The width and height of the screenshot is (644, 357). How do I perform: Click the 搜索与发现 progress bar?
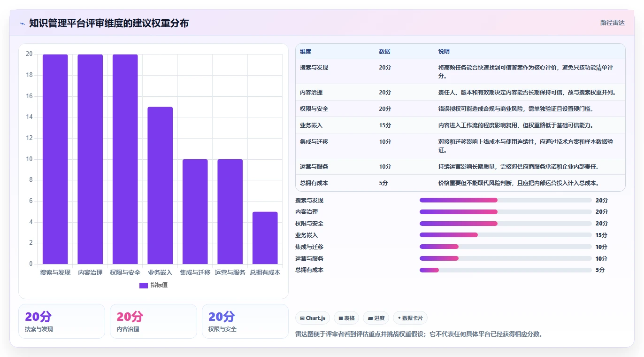coord(506,200)
